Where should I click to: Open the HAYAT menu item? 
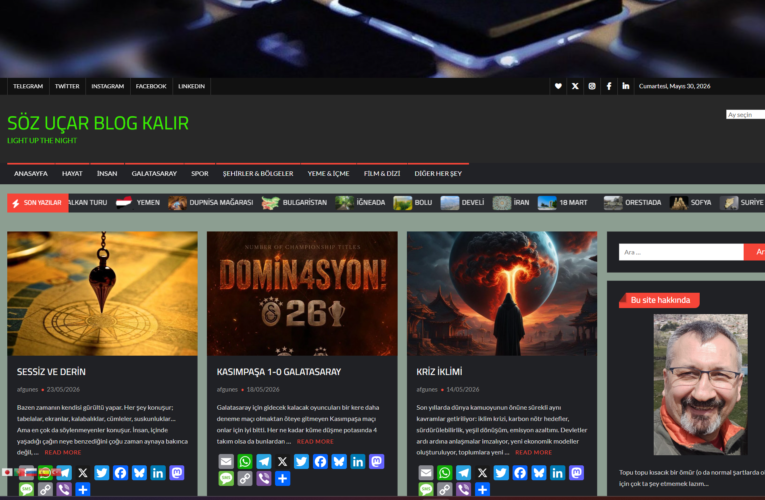point(72,174)
